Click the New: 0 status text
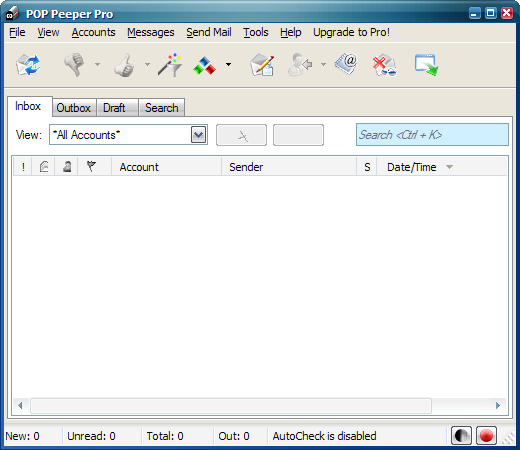Viewport: 520px width, 450px height. [22, 436]
